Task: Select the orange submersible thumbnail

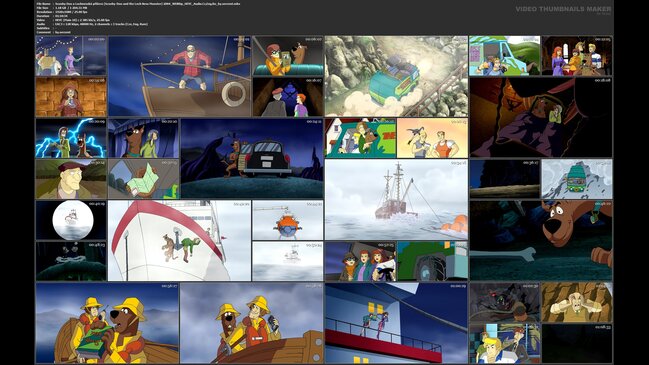Action: pos(288,220)
